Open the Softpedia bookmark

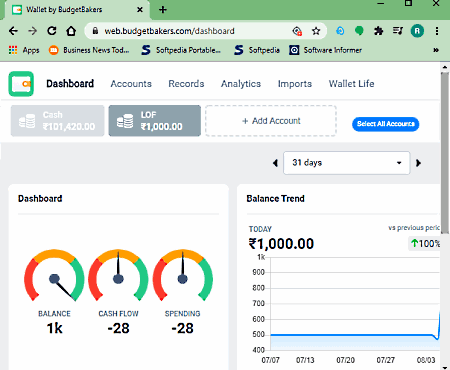click(257, 50)
